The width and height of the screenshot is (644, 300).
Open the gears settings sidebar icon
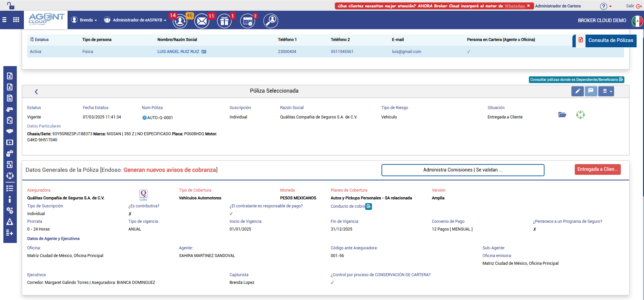10,210
